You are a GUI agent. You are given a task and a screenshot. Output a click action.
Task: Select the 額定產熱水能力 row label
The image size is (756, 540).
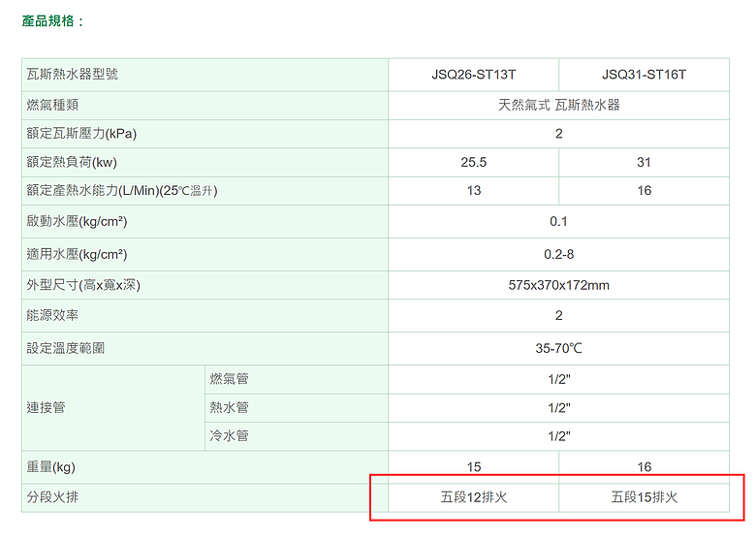click(x=122, y=190)
